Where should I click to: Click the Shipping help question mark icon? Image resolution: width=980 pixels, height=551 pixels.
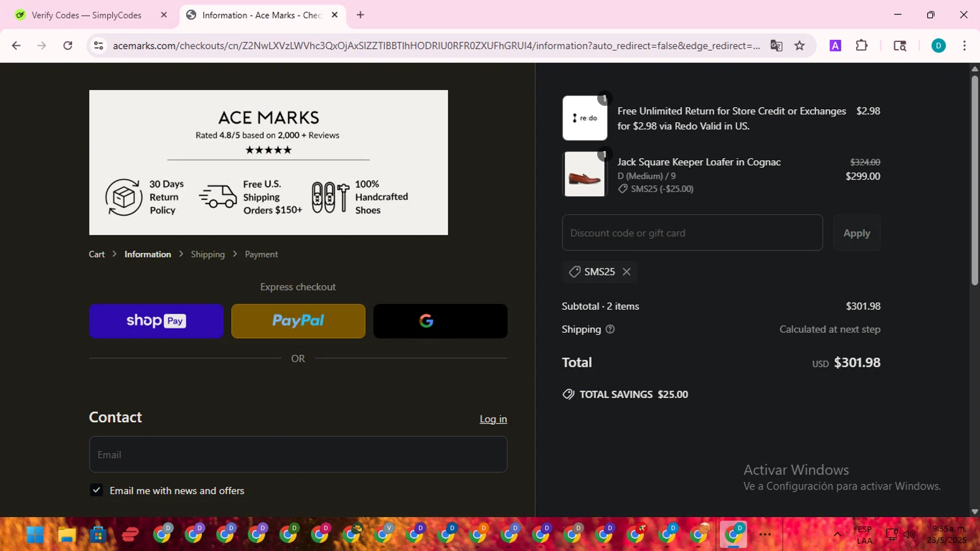pos(610,329)
